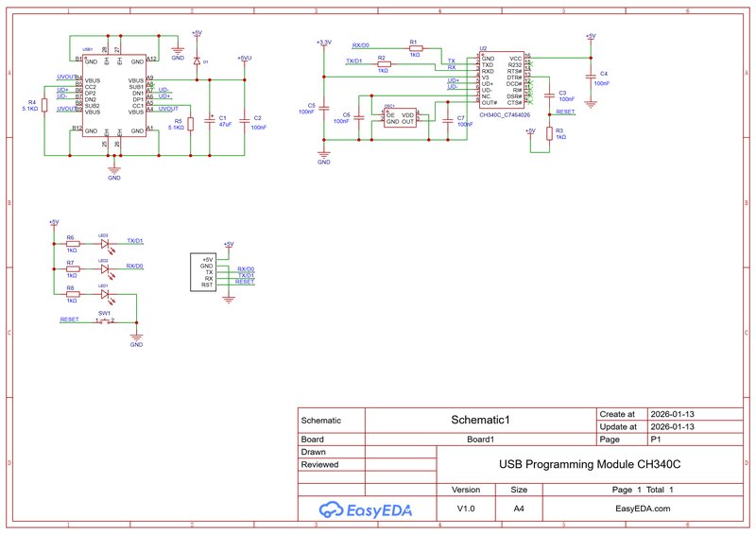
Task: Click the 'USB Programming Module CH340C' title
Action: click(x=590, y=464)
